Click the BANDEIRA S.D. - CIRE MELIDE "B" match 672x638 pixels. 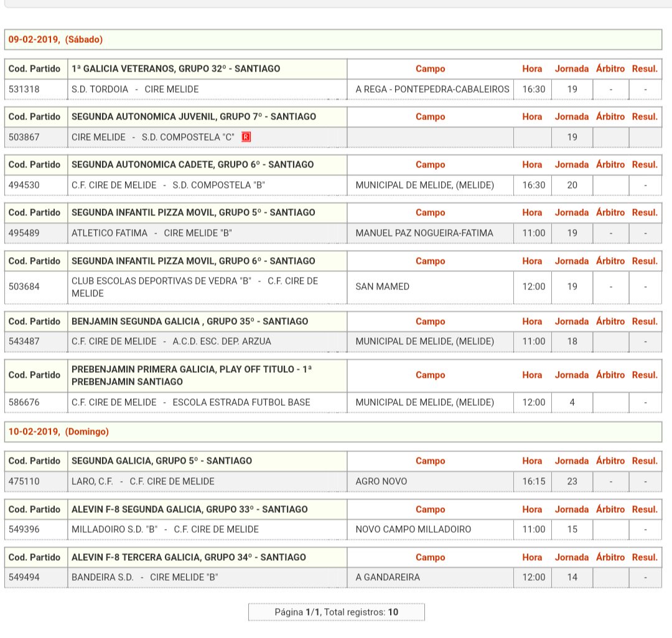click(x=145, y=577)
